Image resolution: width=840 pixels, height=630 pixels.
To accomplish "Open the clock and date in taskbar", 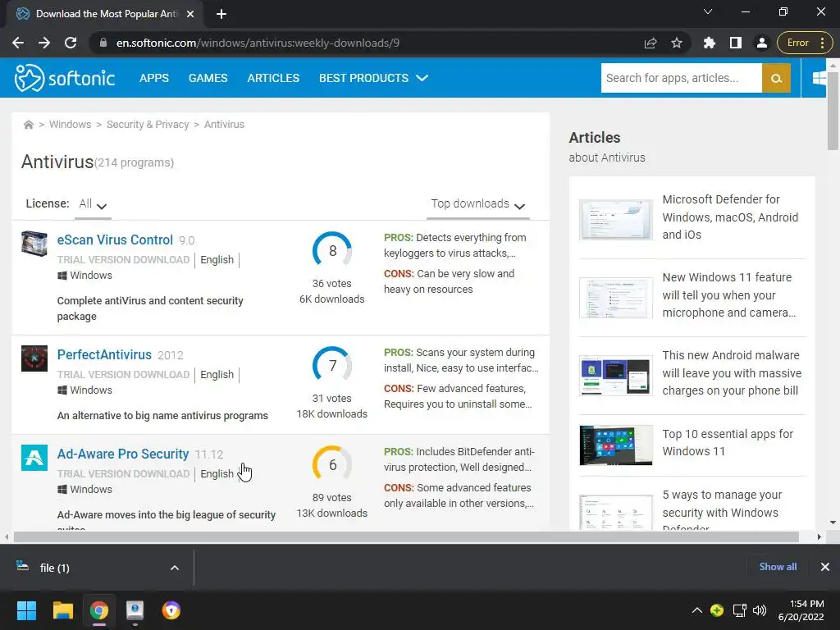I will point(801,610).
